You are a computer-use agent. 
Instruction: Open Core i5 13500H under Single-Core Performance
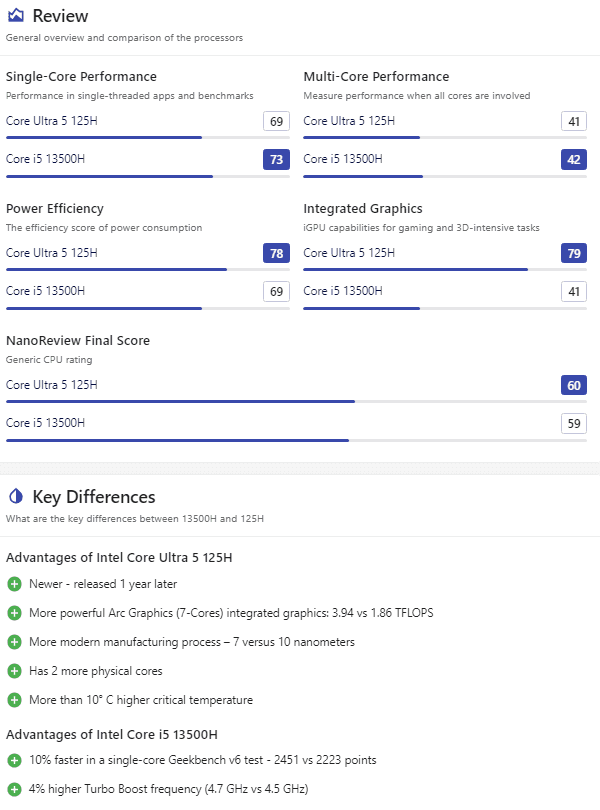45,159
